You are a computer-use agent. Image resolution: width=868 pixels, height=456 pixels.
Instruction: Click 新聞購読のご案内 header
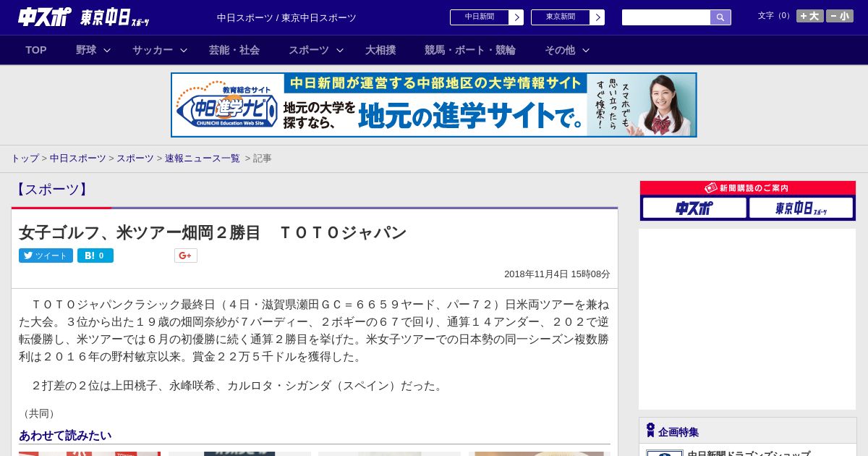click(x=748, y=188)
